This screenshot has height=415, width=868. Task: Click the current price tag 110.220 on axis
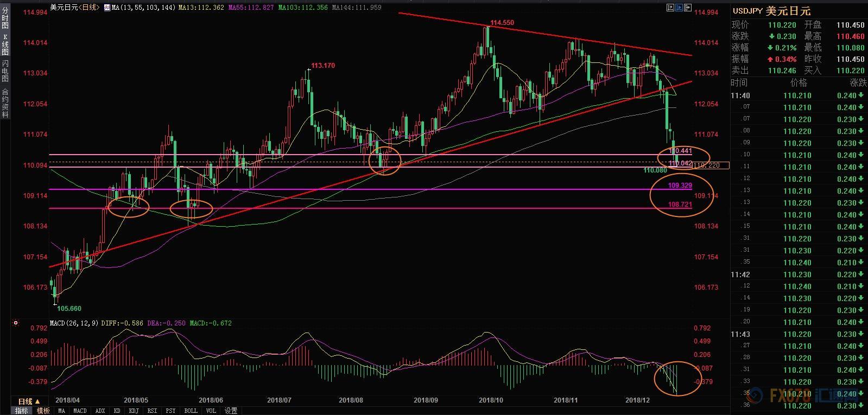[710, 165]
